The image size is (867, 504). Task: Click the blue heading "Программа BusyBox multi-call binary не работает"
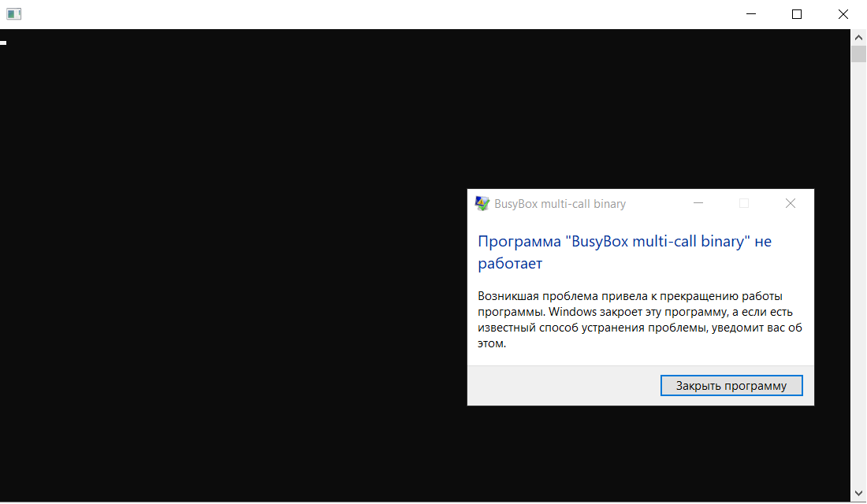[624, 252]
